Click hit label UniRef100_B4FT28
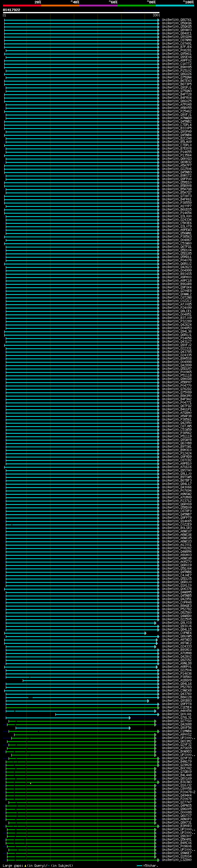 [176, 94]
